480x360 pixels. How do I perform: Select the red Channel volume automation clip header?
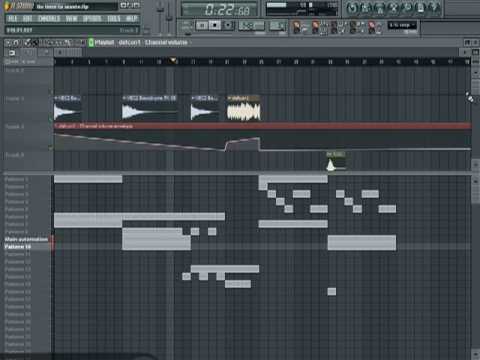263,126
